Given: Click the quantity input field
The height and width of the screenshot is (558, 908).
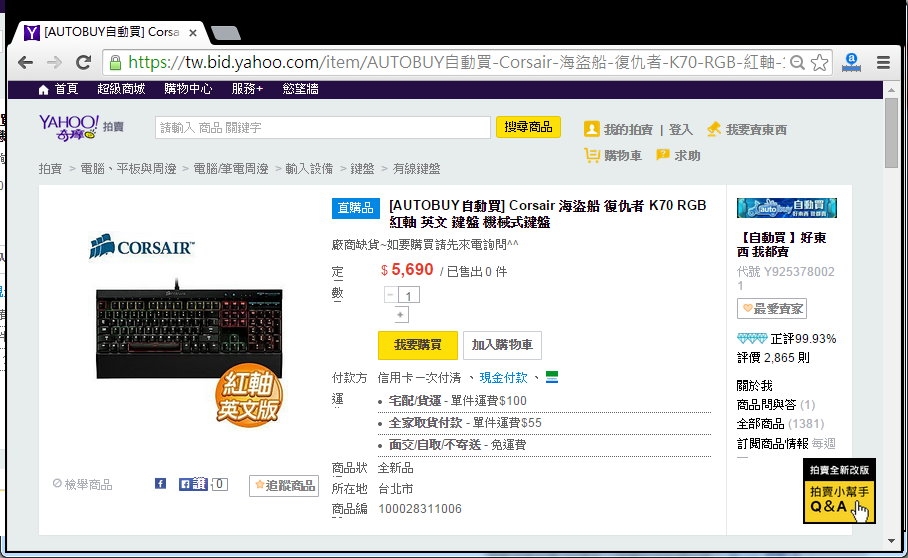Looking at the screenshot, I should click(409, 295).
